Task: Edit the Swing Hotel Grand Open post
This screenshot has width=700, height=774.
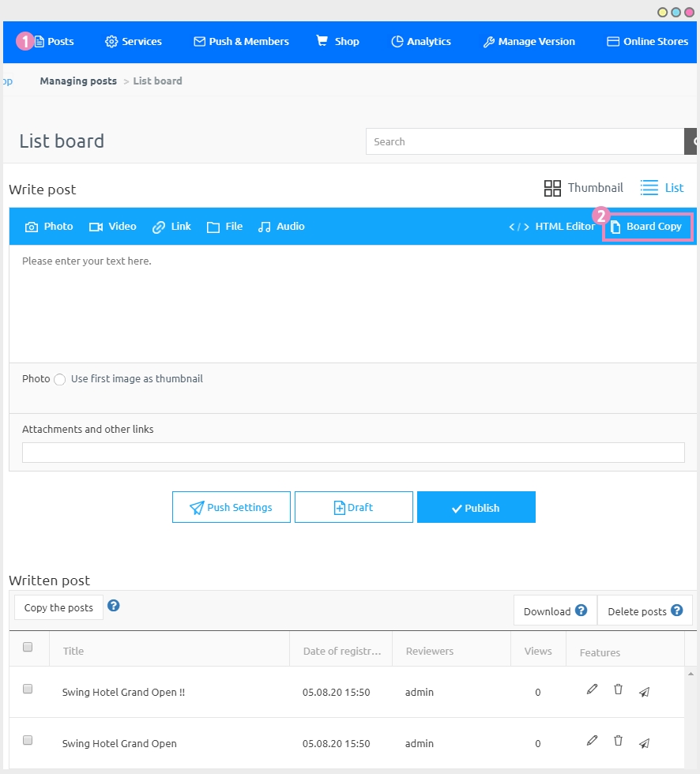Action: pos(592,741)
